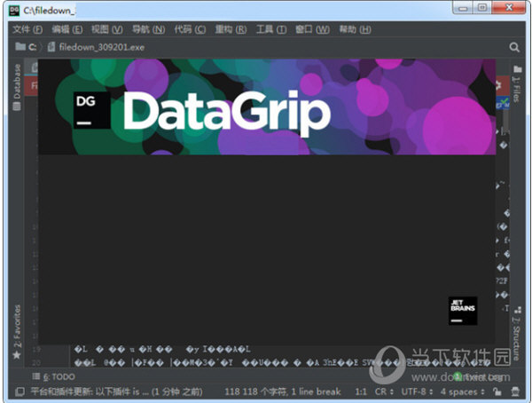The height and width of the screenshot is (403, 532).
Task: Select the C: breadcrumb folder
Action: pos(26,47)
